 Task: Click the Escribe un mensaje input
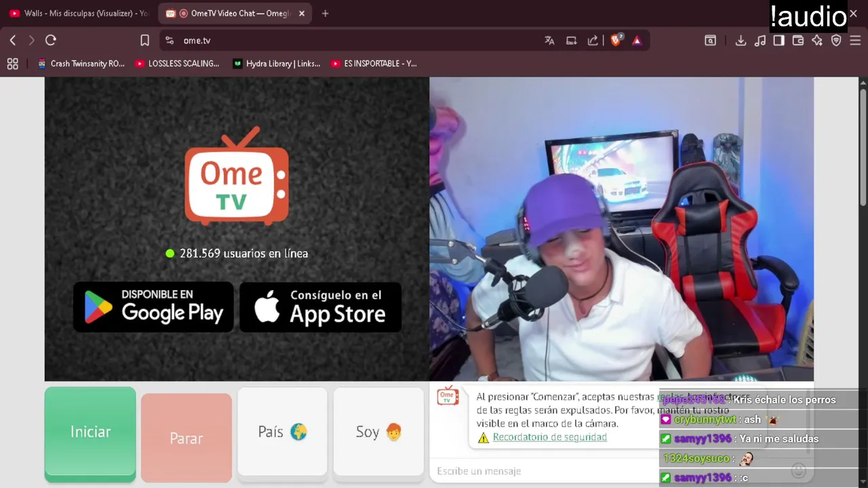(x=542, y=471)
